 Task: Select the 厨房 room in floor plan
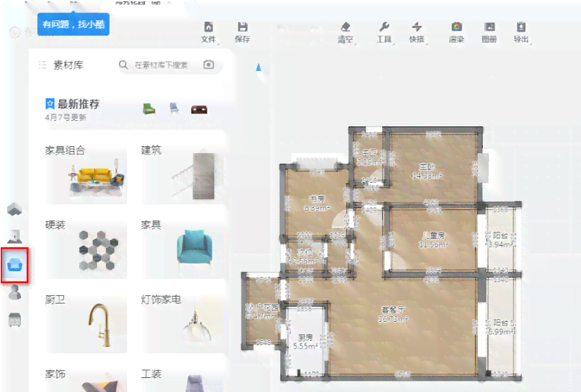306,341
